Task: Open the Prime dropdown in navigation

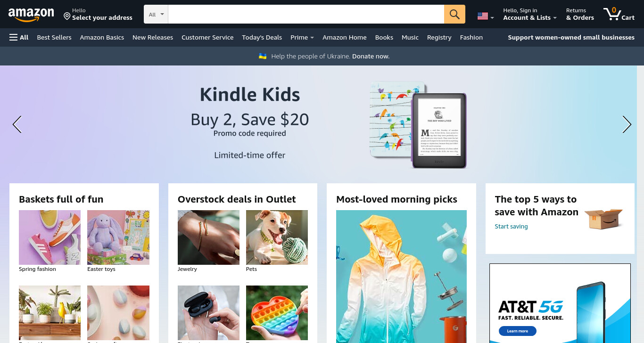Action: [x=302, y=37]
